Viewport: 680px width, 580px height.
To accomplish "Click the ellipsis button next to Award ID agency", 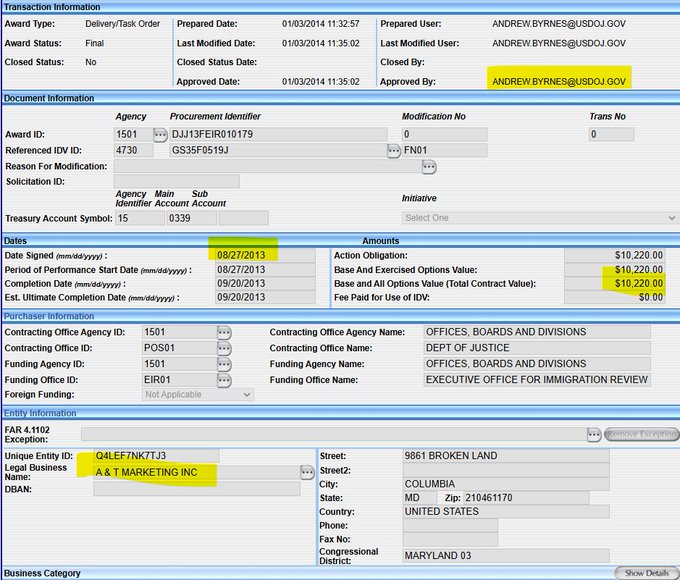I will 160,134.
